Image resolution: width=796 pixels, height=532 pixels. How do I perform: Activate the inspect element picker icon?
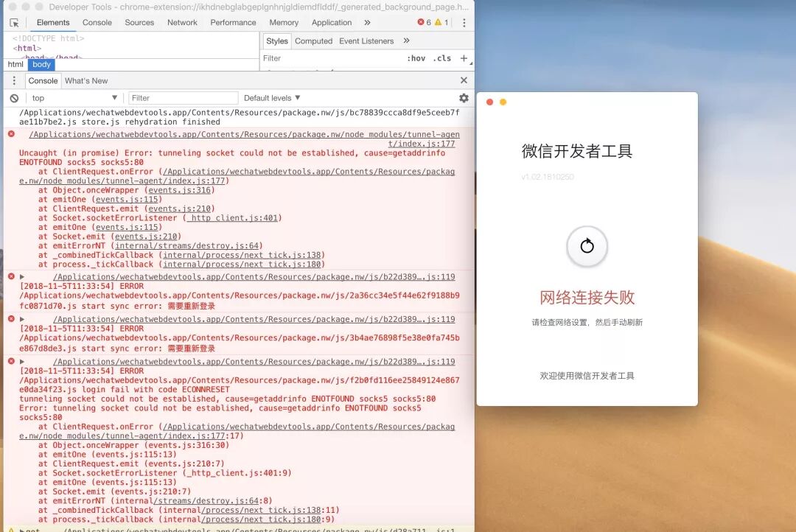pos(14,23)
